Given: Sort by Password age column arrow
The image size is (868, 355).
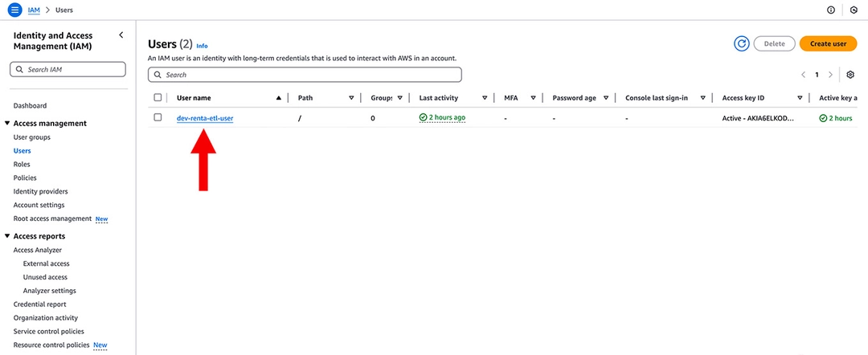Looking at the screenshot, I should [x=606, y=98].
